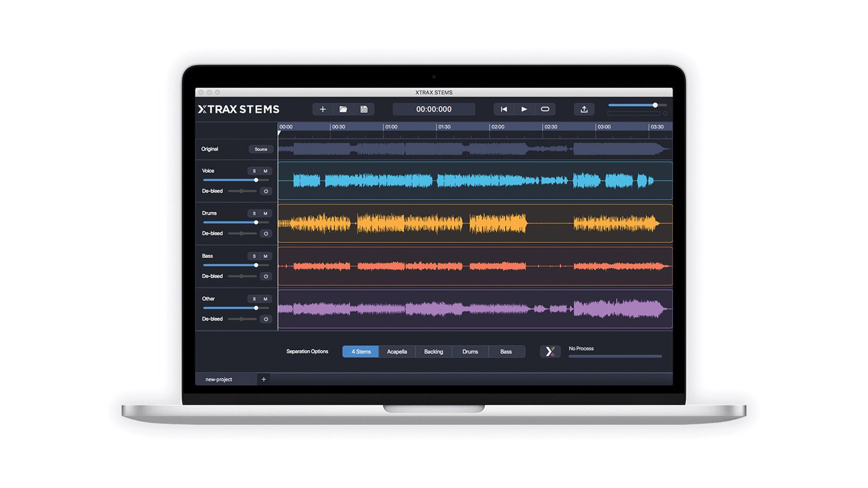
Task: Open project with the folder icon
Action: pyautogui.click(x=343, y=109)
